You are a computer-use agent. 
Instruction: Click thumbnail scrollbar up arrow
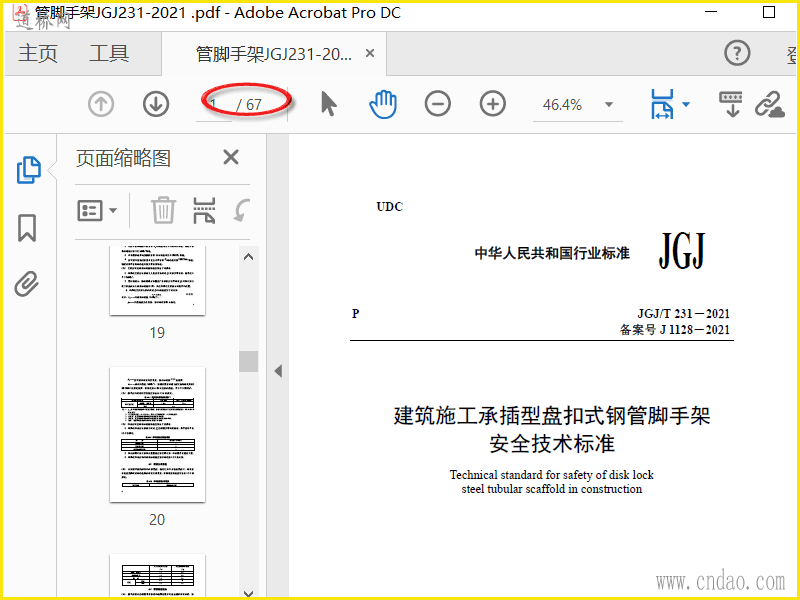tap(248, 257)
